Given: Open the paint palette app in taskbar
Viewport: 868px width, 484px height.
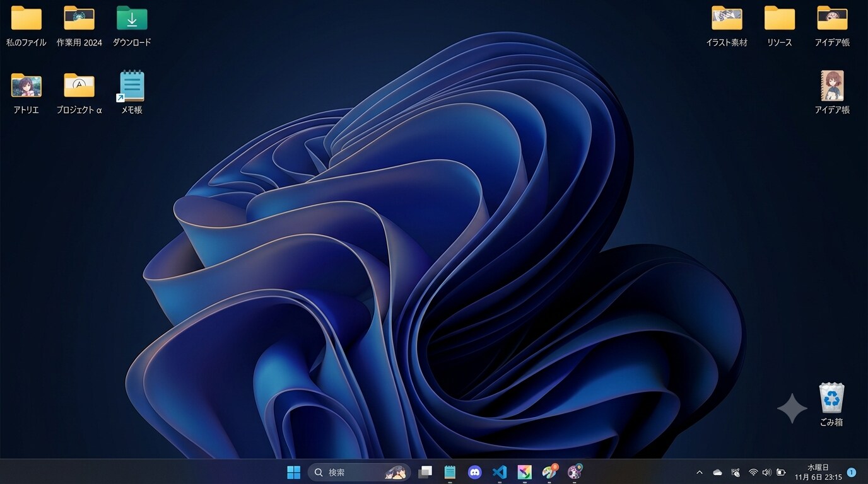Looking at the screenshot, I should 550,471.
